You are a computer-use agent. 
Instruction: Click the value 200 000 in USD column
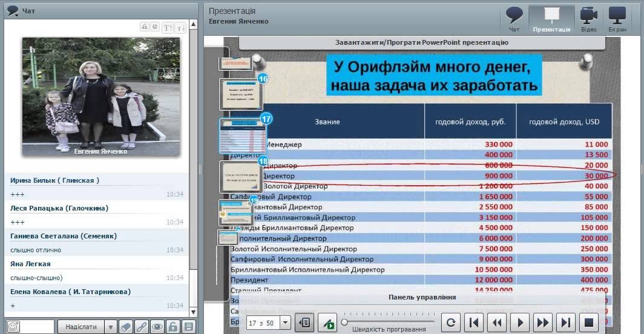pyautogui.click(x=594, y=238)
